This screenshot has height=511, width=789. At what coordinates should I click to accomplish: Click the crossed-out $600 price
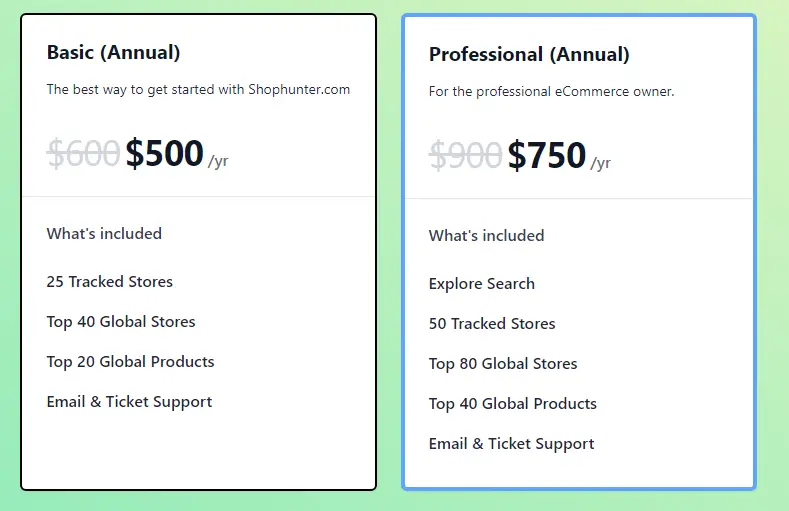[x=83, y=153]
